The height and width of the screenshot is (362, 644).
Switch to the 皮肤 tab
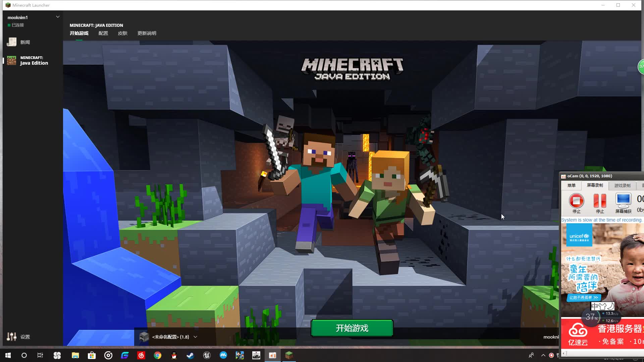(122, 33)
